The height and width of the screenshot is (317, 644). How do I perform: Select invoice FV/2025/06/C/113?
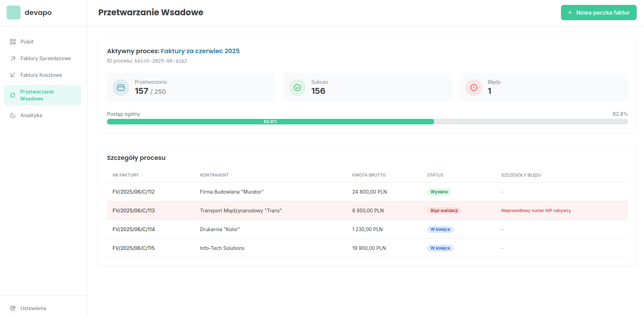tap(133, 211)
